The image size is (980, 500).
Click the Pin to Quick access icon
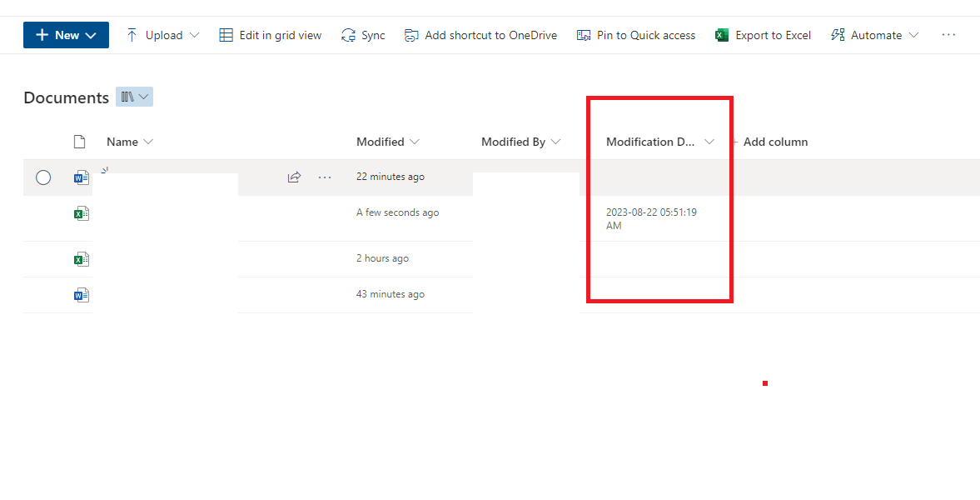[x=584, y=34]
